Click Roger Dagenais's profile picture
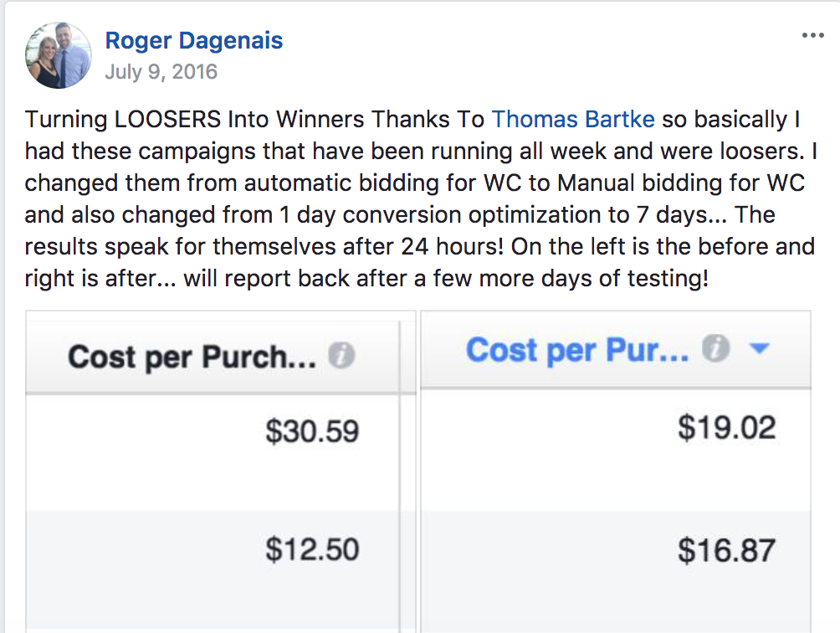This screenshot has height=633, width=840. (x=58, y=55)
